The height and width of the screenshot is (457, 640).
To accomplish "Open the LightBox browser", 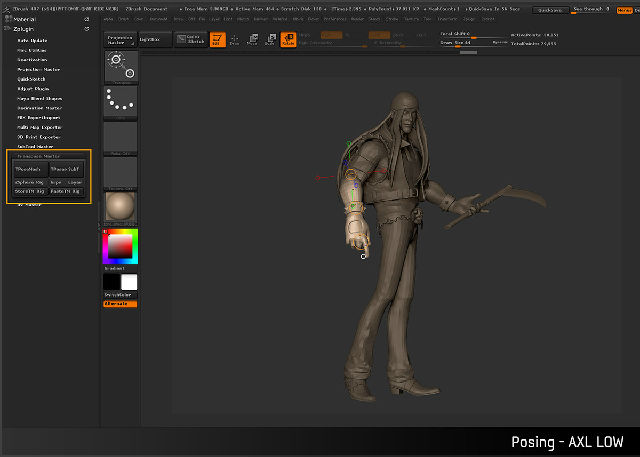I will point(155,40).
